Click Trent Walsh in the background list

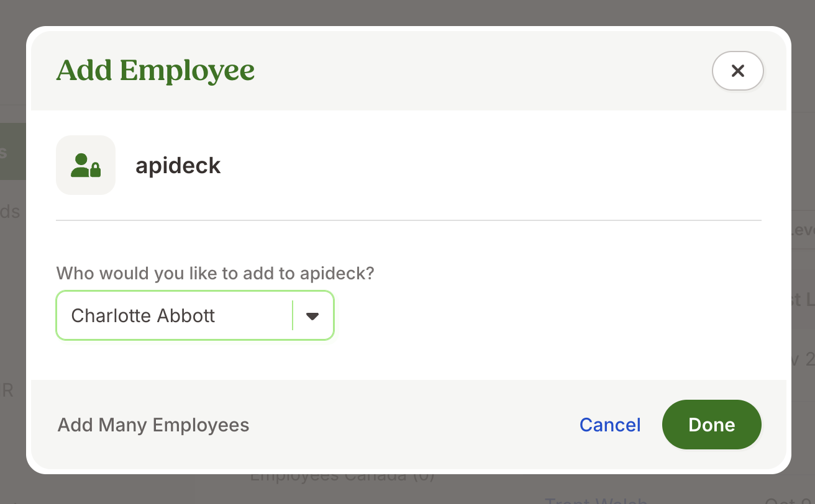pos(594,500)
